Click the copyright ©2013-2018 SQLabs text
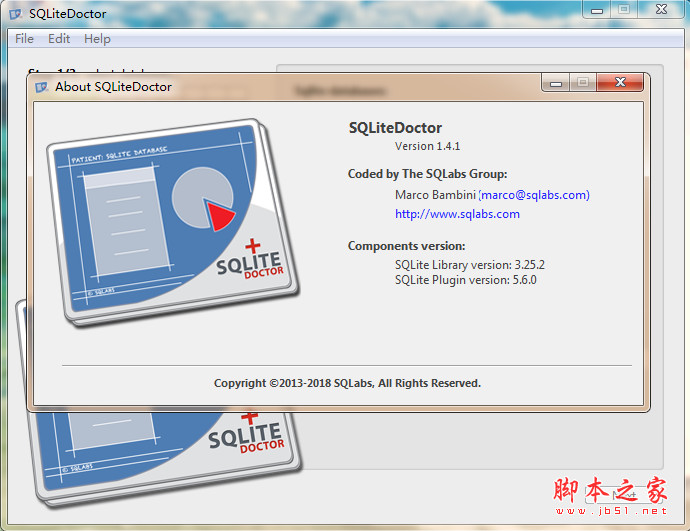Viewport: 690px width, 531px height. pyautogui.click(x=347, y=383)
